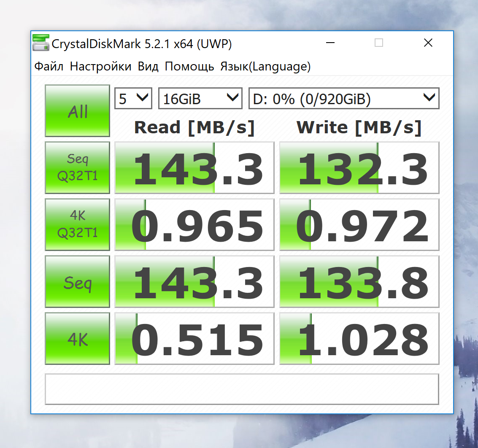Click the 4K read result 0.515
The width and height of the screenshot is (478, 448).
pos(194,339)
